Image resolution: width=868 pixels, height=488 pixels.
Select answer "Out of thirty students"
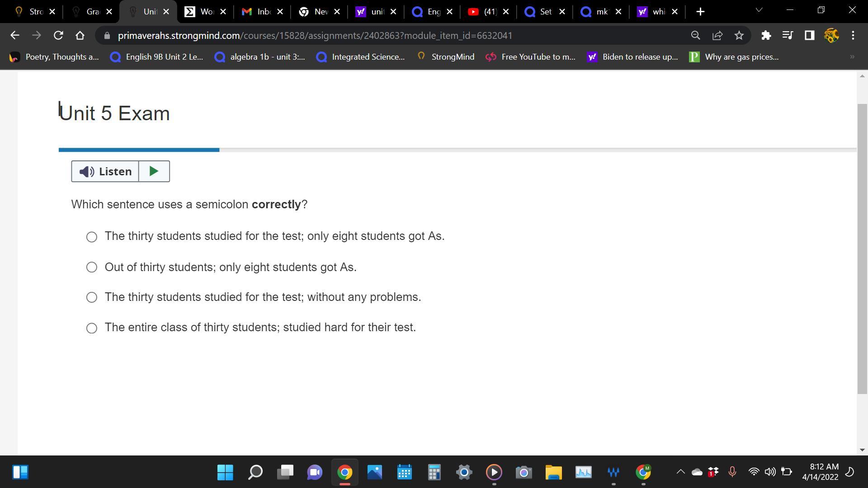(x=92, y=267)
